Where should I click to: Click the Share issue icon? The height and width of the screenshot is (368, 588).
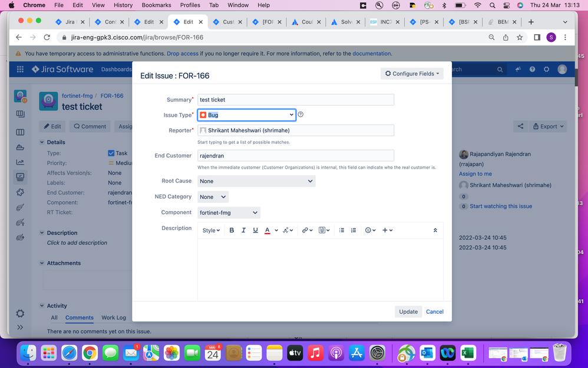click(520, 126)
